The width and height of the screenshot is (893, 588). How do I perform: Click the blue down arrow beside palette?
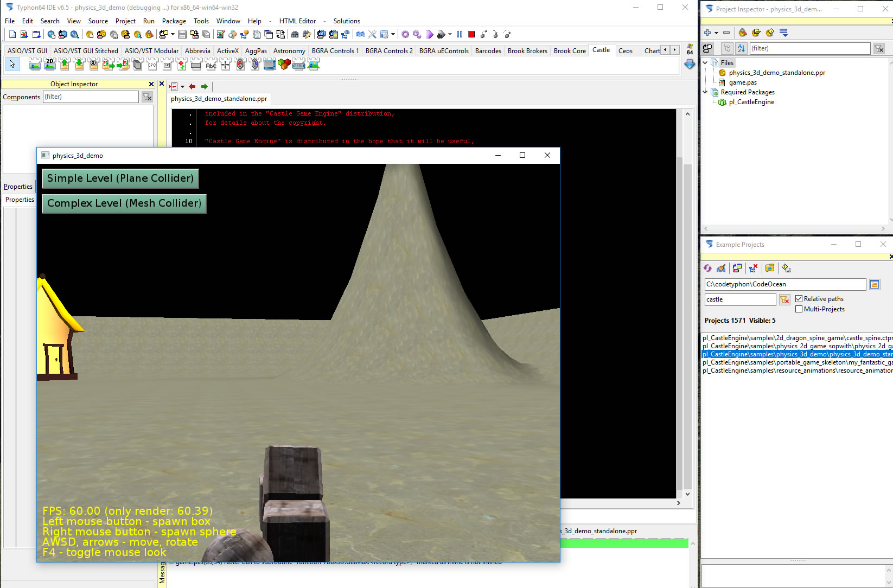coord(690,64)
